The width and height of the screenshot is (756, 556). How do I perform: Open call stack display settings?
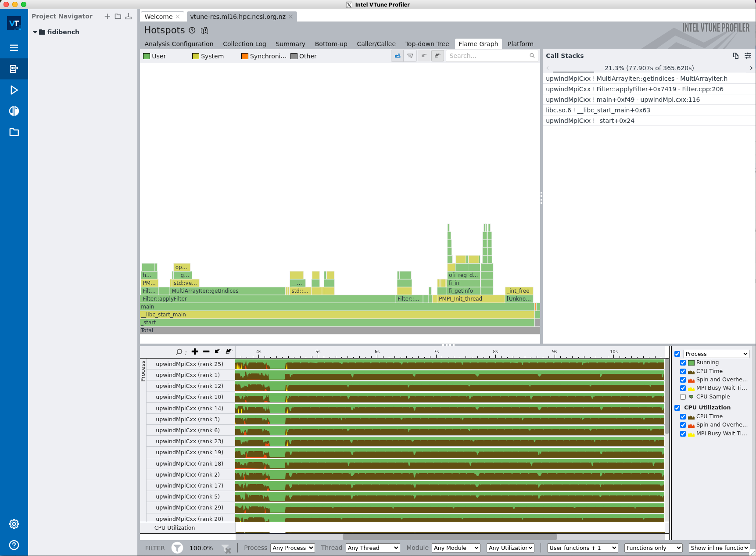point(748,56)
